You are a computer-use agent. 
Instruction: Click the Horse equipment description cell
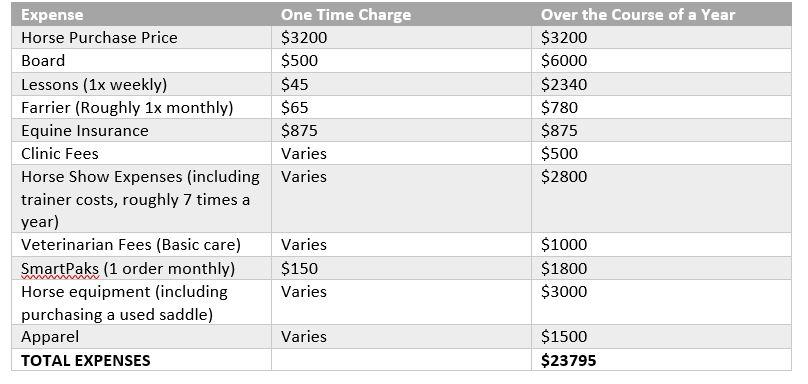coord(141,303)
